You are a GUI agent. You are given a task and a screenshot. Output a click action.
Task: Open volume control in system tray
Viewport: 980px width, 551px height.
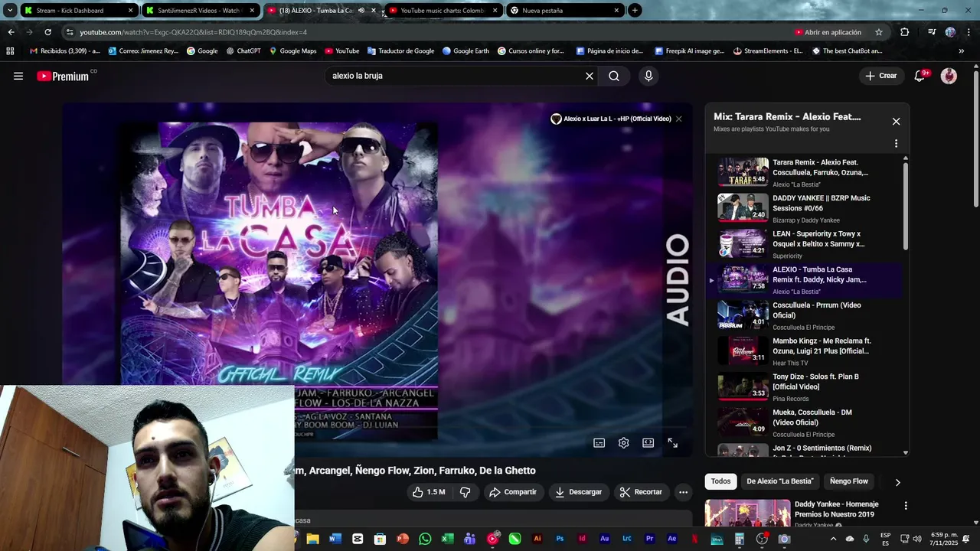pyautogui.click(x=917, y=539)
